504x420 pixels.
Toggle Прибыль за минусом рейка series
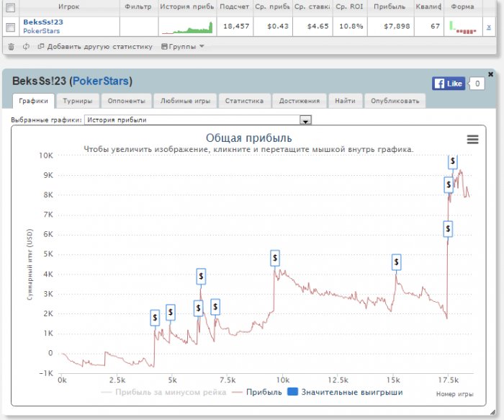pyautogui.click(x=163, y=392)
